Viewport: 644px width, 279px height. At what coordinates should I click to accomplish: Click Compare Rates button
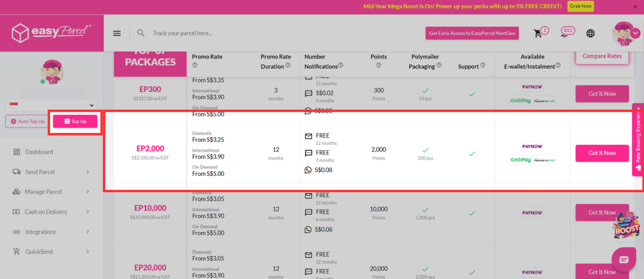pyautogui.click(x=602, y=56)
